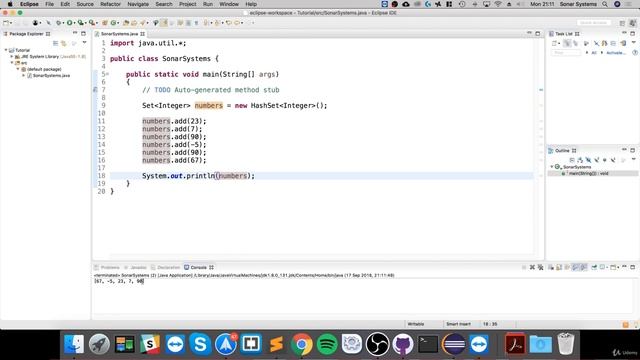This screenshot has width=640, height=360.
Task: Collapse the src folder node
Action: 12,63
